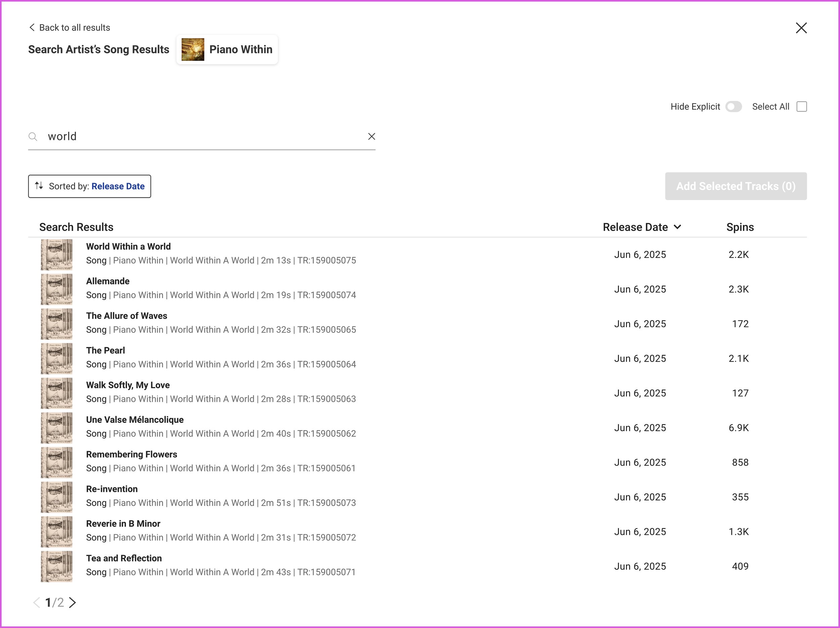Choose the Tea and Reflection song row
Viewport: 840px width, 628px height.
coord(124,558)
